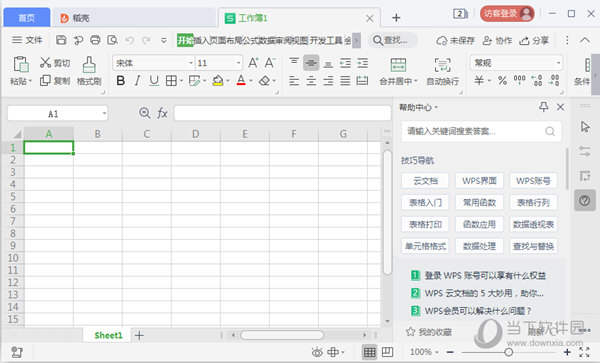Click the help question-mark sidebar icon

585,200
